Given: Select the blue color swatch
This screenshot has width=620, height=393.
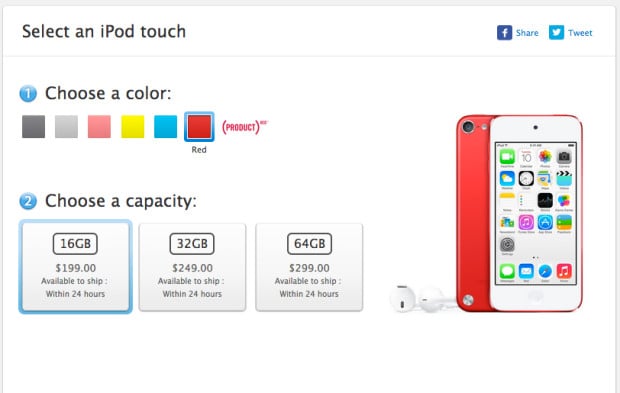Looking at the screenshot, I should coord(165,127).
